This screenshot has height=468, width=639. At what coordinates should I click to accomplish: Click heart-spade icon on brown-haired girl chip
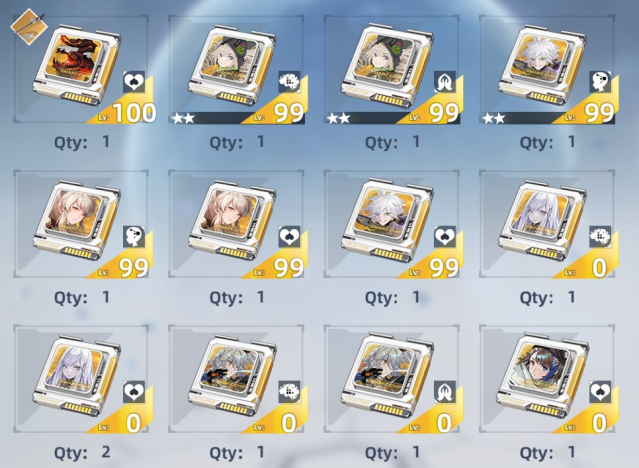(600, 392)
